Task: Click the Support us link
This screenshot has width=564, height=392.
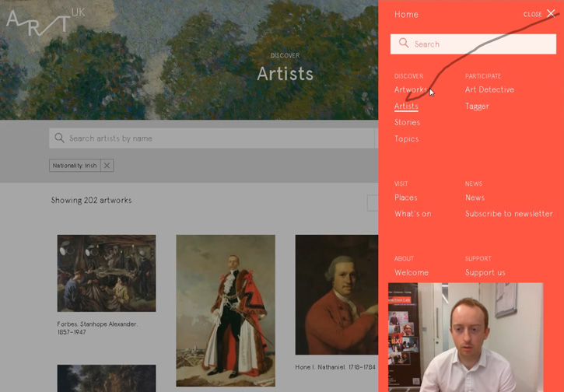Action: click(x=485, y=272)
